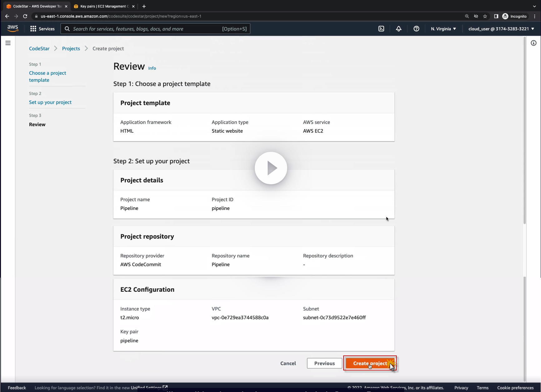Click the Review step in the sidebar
The width and height of the screenshot is (541, 392).
(x=37, y=124)
